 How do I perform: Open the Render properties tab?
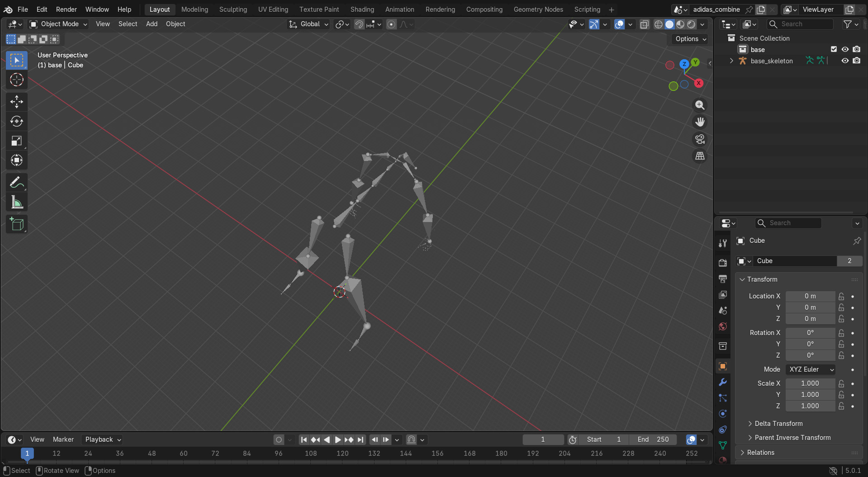(x=723, y=263)
